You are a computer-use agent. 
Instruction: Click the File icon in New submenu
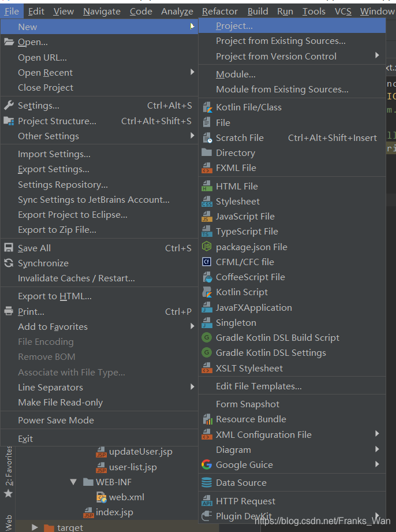(207, 122)
